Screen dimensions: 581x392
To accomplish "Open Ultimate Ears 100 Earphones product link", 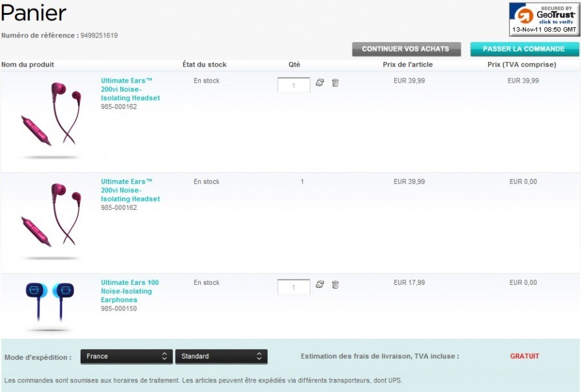I will pyautogui.click(x=129, y=291).
